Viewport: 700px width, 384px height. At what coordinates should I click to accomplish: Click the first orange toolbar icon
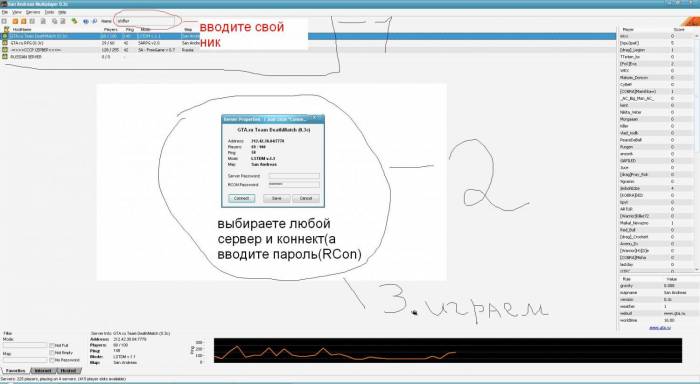click(x=15, y=21)
